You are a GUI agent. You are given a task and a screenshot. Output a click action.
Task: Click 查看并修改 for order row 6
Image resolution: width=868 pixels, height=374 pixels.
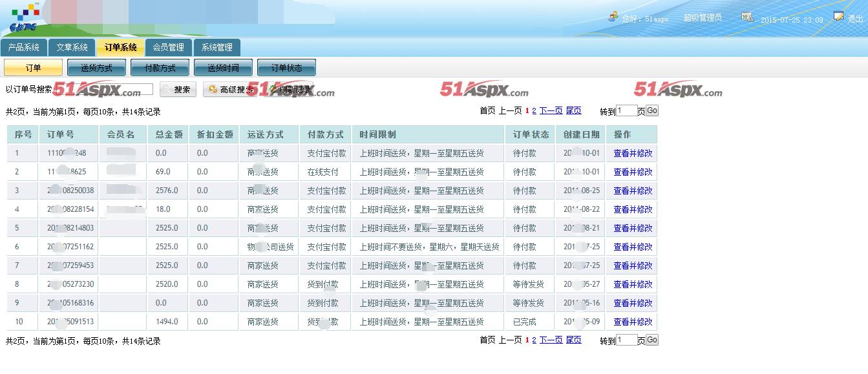point(633,247)
